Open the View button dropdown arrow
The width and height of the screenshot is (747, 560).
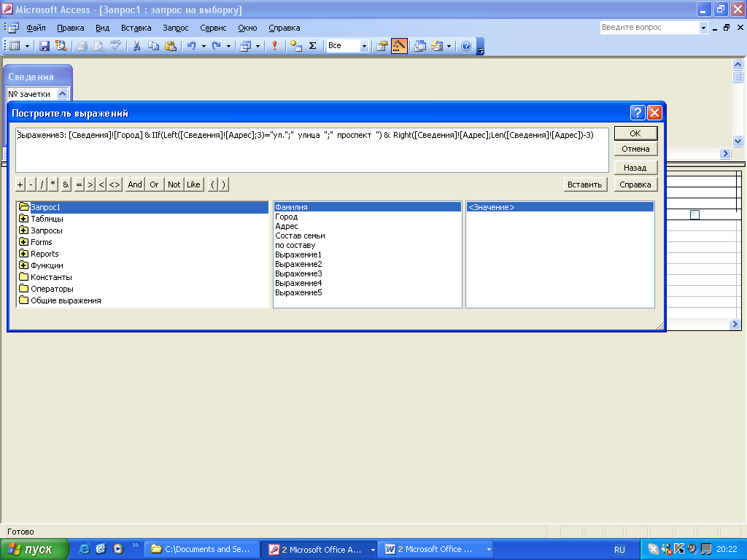27,46
